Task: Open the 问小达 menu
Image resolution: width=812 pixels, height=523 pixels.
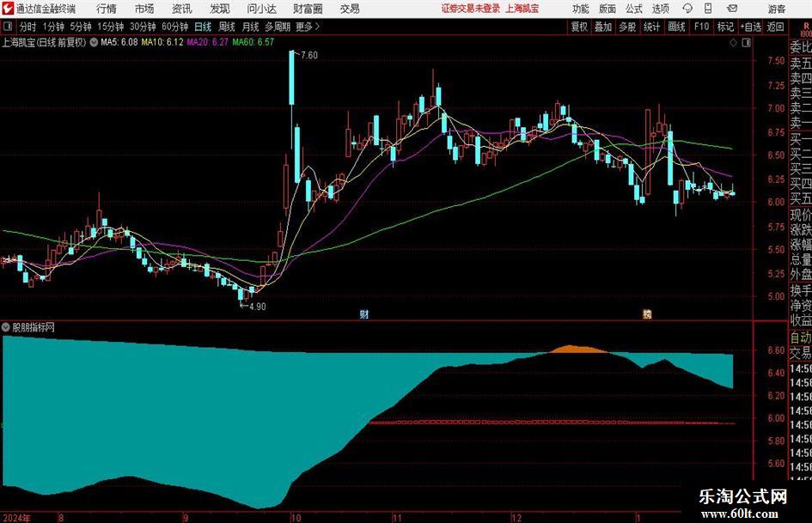Action: coord(261,9)
